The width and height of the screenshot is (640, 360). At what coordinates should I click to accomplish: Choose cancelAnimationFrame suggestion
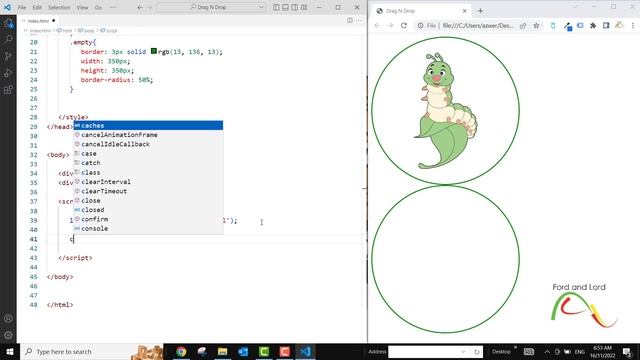coord(148,135)
